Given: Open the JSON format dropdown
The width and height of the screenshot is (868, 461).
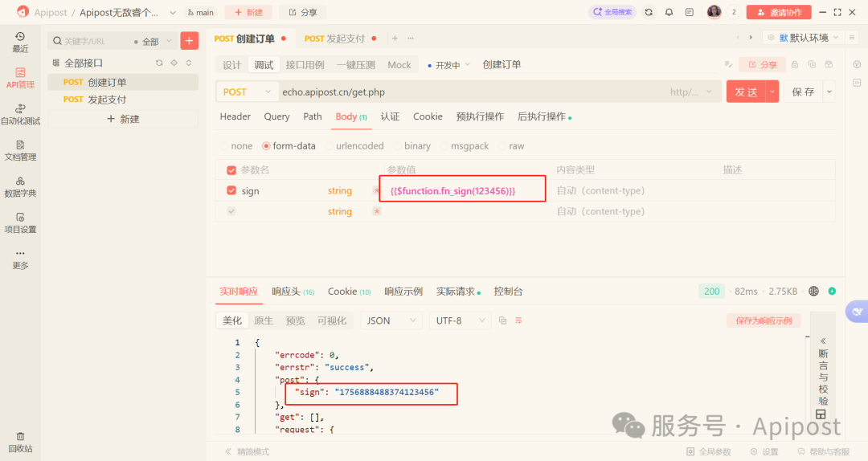Looking at the screenshot, I should pyautogui.click(x=391, y=320).
